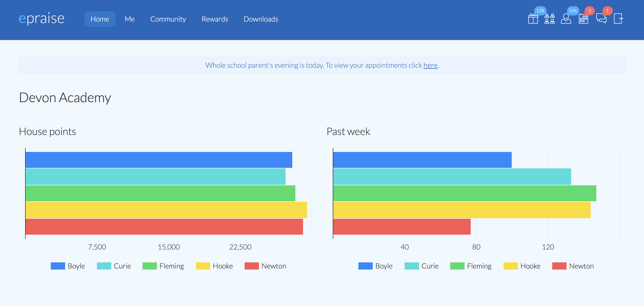Click the 596 points badge
Image resolution: width=644 pixels, height=306 pixels.
tap(573, 11)
